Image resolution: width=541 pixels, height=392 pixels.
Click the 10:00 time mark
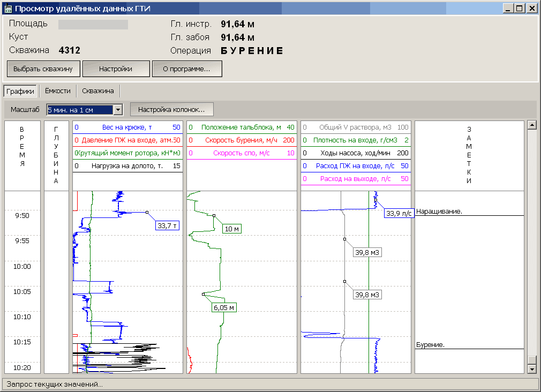tap(22, 266)
